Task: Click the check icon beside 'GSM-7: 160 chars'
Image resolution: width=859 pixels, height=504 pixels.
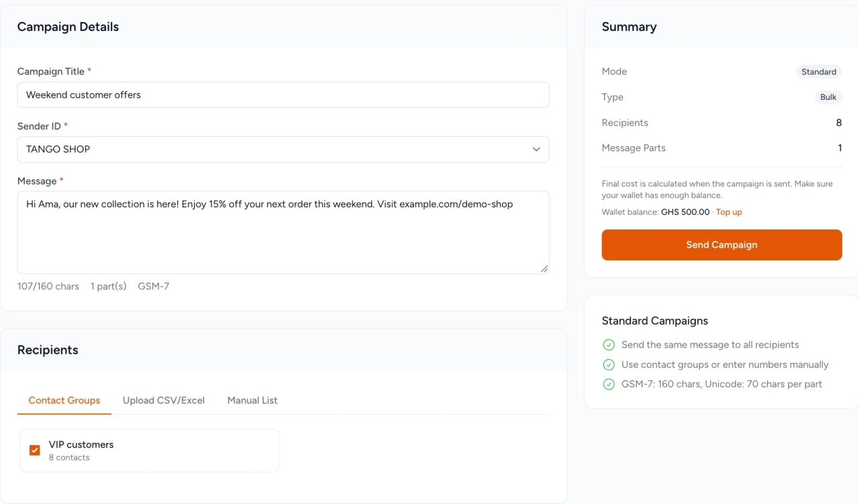Action: [x=609, y=385]
